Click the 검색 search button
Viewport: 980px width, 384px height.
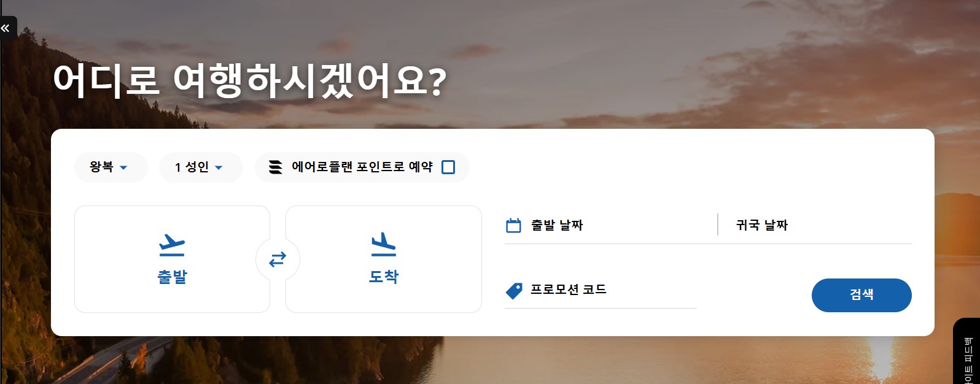[x=861, y=295]
